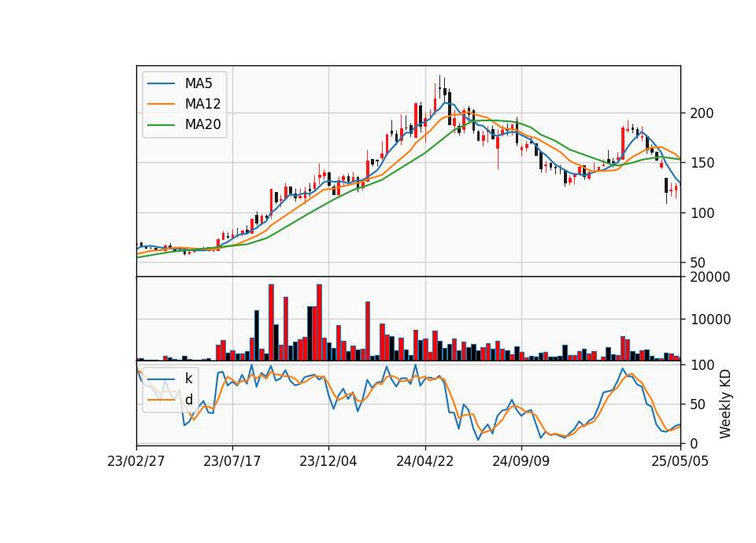This screenshot has height=543, width=756.
Task: Click the 25/05/05 date axis label
Action: tap(680, 461)
